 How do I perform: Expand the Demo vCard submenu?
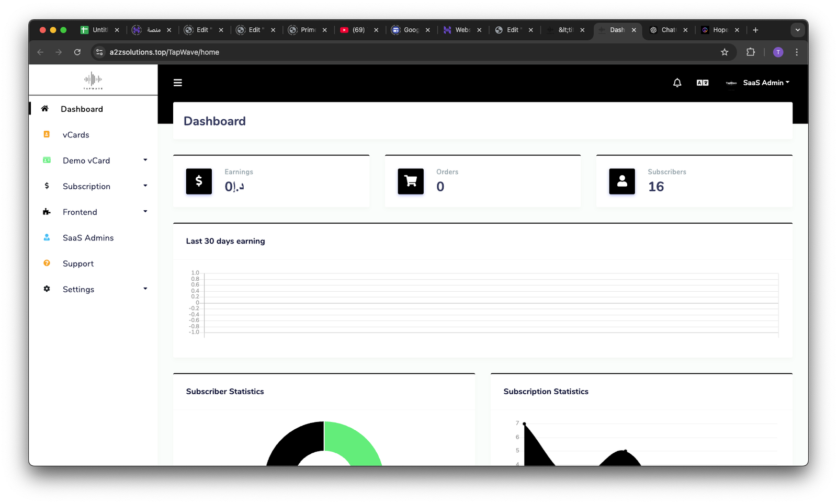coord(86,161)
